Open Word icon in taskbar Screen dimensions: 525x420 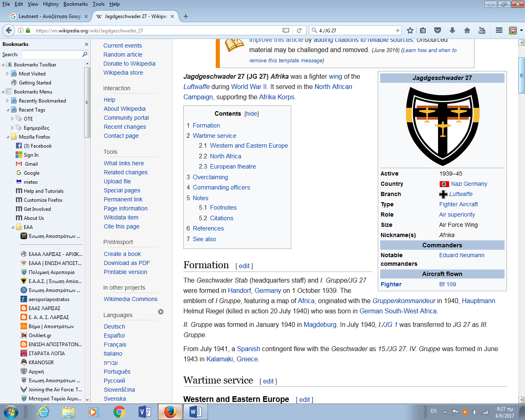click(x=196, y=411)
